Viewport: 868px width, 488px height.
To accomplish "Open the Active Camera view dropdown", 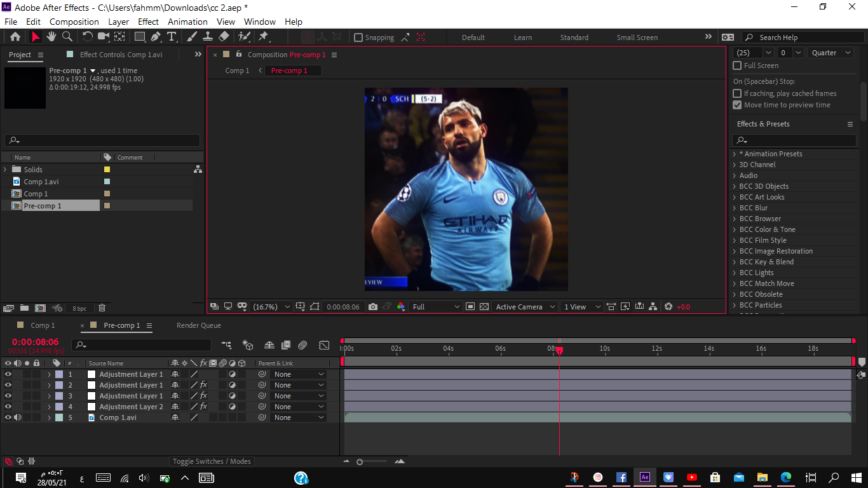I will pyautogui.click(x=525, y=307).
